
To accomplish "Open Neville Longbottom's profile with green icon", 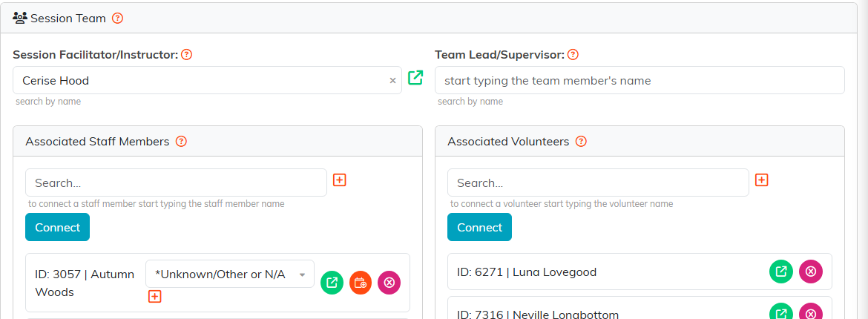I will point(781,313).
